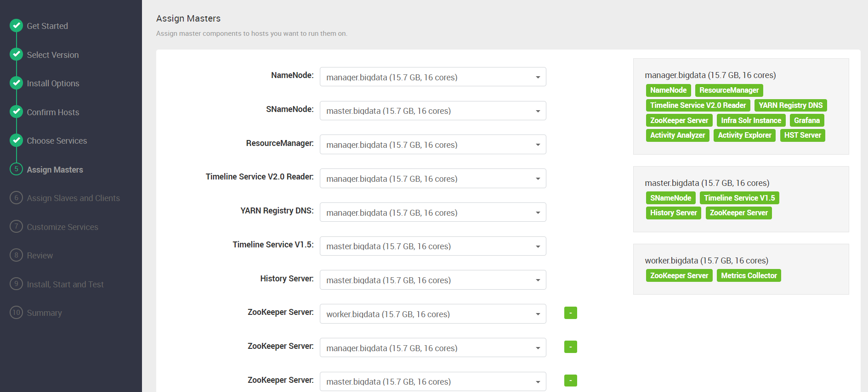The height and width of the screenshot is (392, 868).
Task: Click the step 9 circle icon
Action: pos(17,284)
